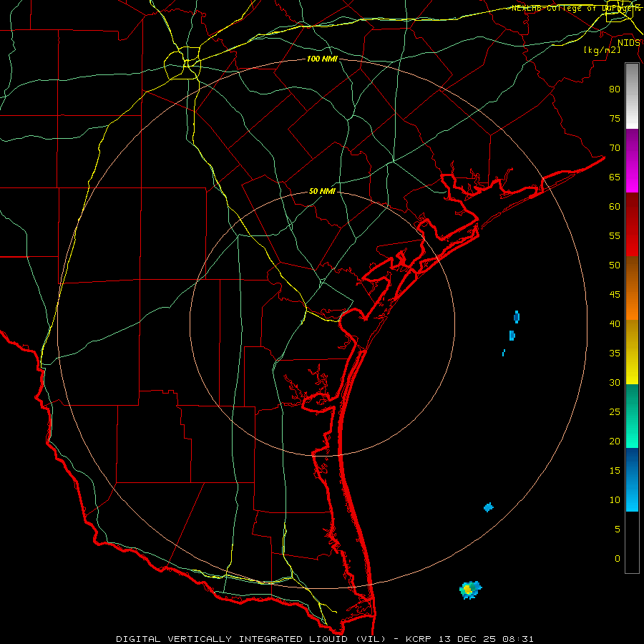
Task: Click the "60" value on the color scale
Action: pos(615,207)
